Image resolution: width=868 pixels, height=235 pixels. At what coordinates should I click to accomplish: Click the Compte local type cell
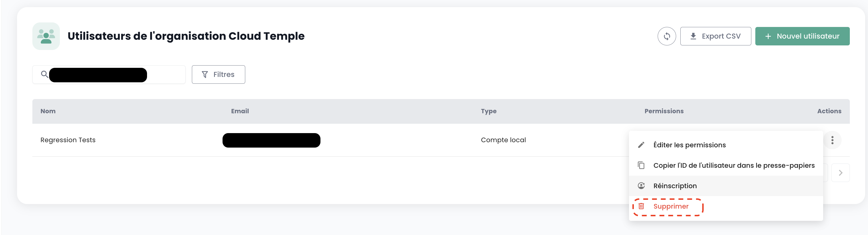tap(503, 140)
